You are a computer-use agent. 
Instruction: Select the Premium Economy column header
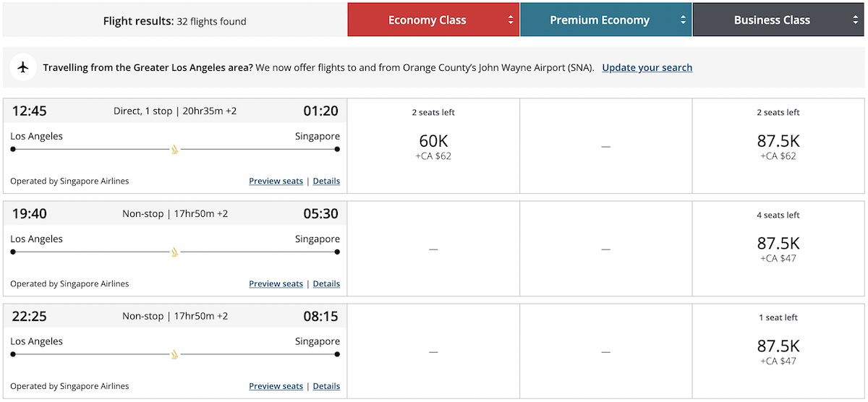[x=606, y=20]
